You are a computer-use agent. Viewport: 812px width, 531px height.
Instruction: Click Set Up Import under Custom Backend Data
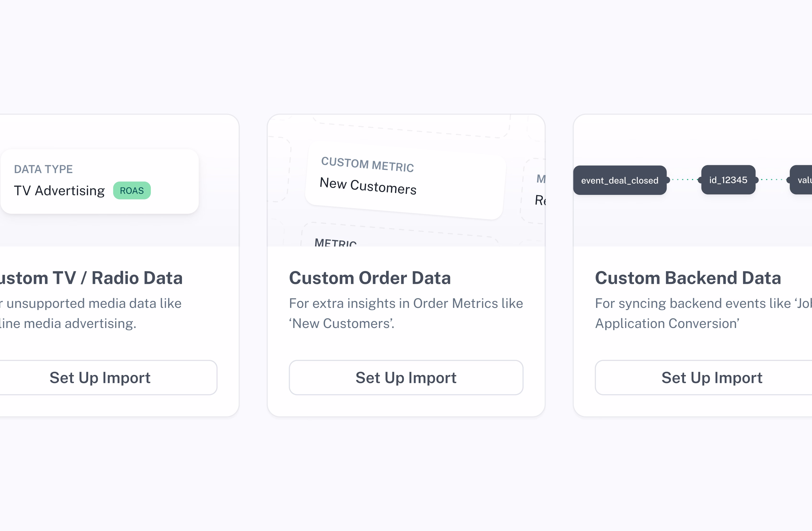click(704, 378)
